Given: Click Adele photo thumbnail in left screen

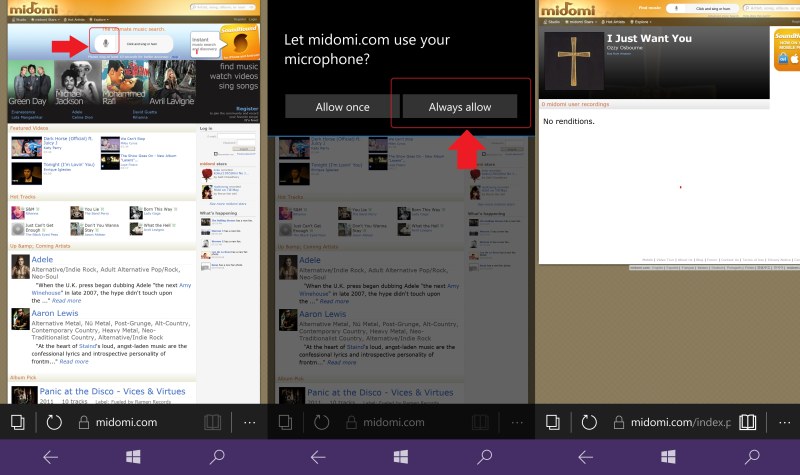Looking at the screenshot, I should tap(20, 267).
